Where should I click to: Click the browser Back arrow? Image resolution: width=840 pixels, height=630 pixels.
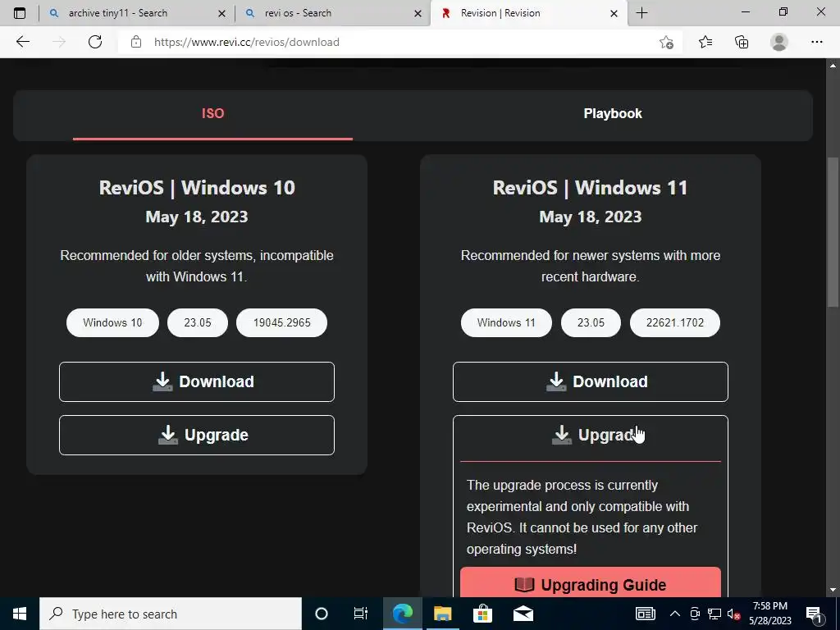(22, 42)
